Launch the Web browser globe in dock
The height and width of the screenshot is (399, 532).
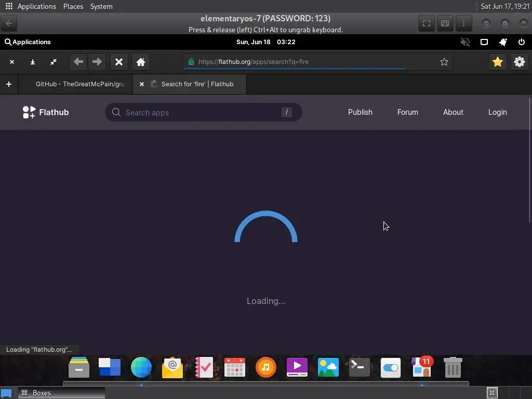141,367
